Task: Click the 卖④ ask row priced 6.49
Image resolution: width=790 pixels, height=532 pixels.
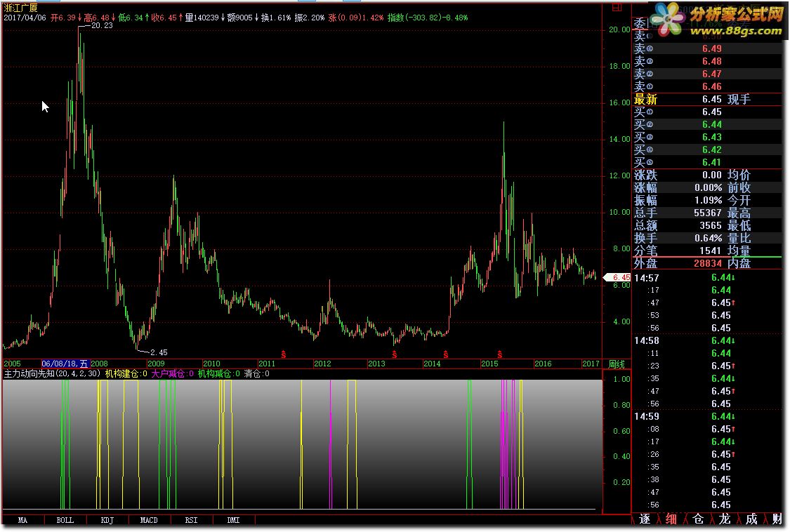Action: 708,48
